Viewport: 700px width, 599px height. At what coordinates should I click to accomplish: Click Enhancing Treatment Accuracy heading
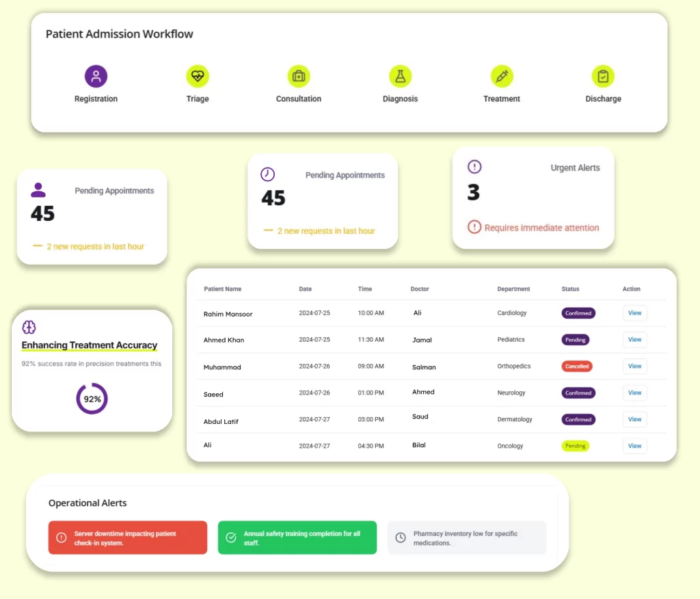coord(90,345)
